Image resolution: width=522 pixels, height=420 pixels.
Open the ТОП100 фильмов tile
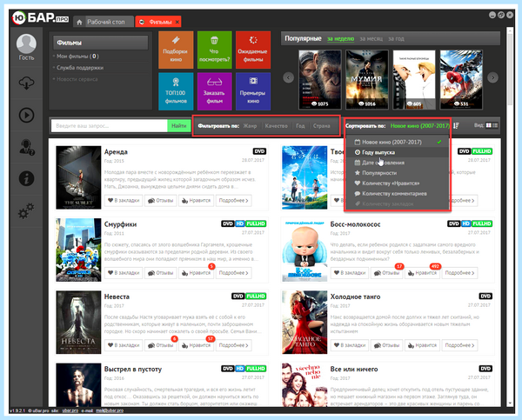(176, 91)
